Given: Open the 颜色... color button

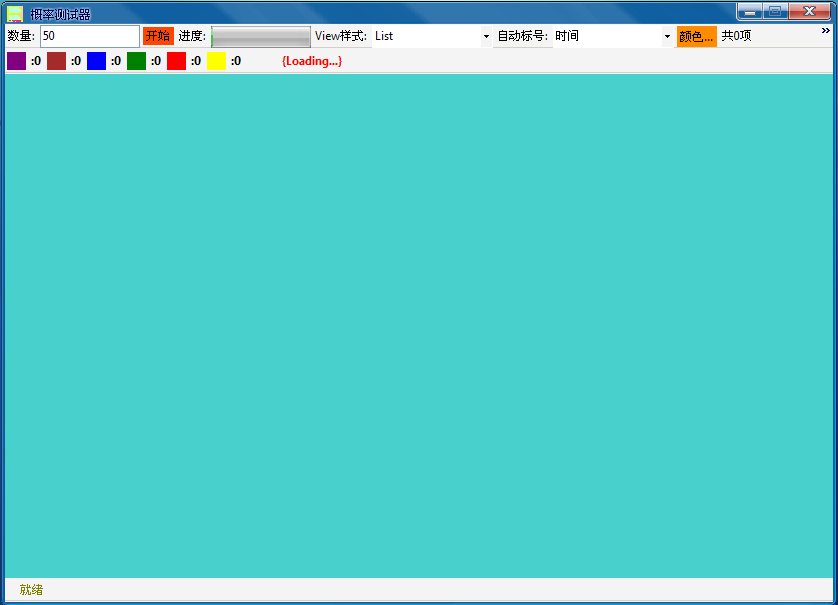Looking at the screenshot, I should [x=696, y=36].
